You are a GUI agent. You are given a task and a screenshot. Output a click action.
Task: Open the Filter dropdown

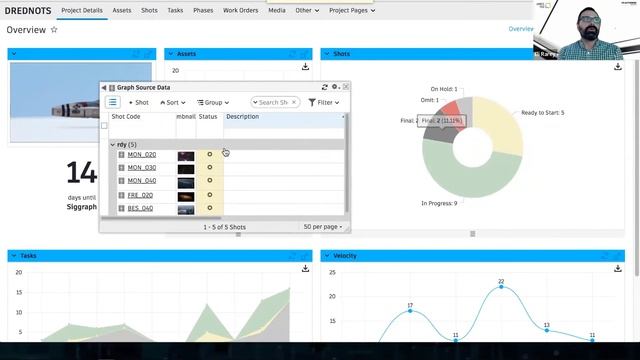tap(324, 102)
